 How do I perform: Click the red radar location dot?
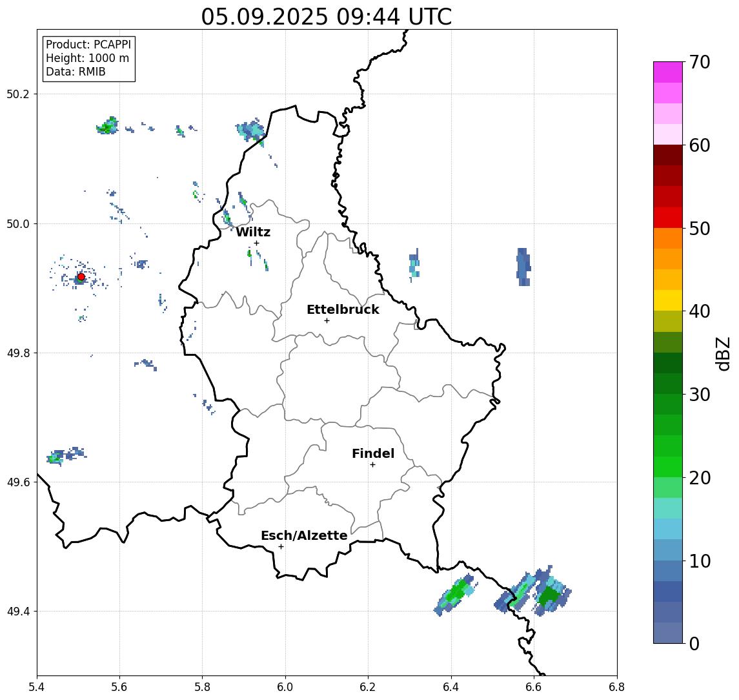click(81, 277)
